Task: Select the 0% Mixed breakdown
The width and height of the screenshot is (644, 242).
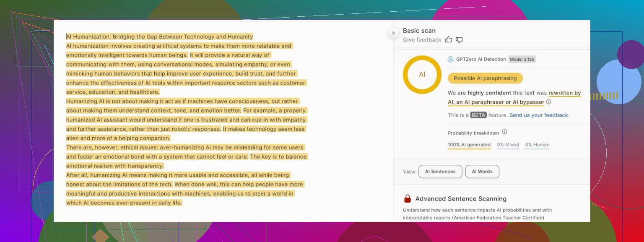Action: (x=508, y=145)
